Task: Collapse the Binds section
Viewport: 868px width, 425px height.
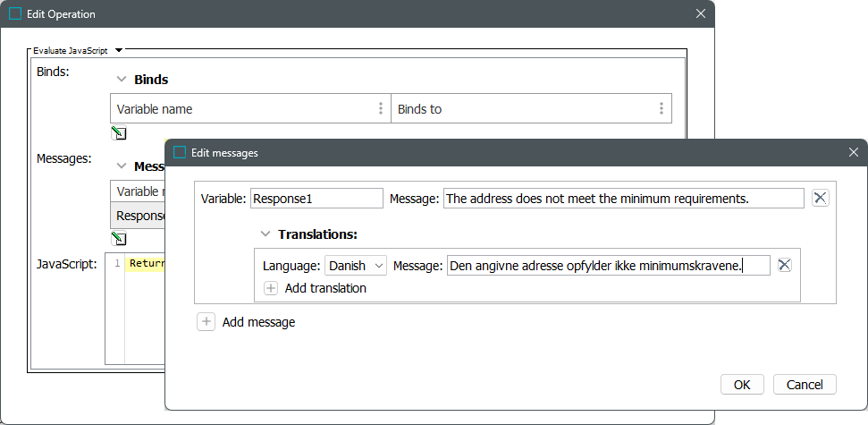Action: coord(122,80)
